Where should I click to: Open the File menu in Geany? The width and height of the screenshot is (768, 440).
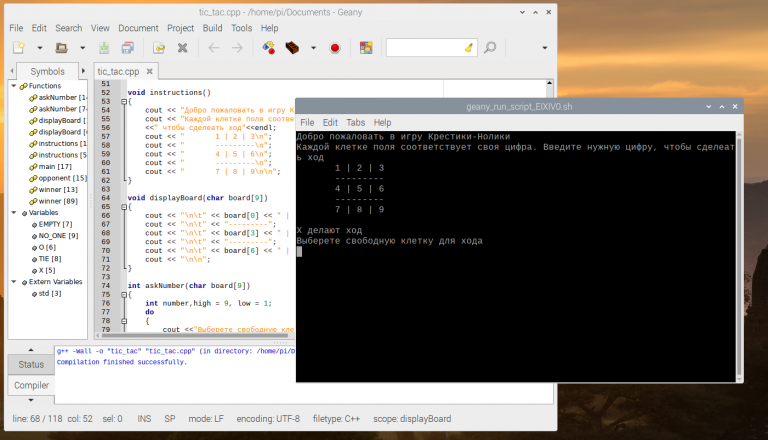pyautogui.click(x=16, y=28)
